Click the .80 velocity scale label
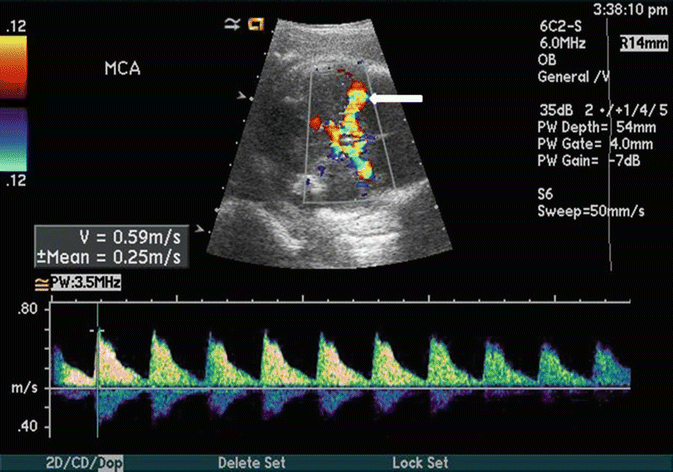Viewport: 673px width, 472px height. 27,309
